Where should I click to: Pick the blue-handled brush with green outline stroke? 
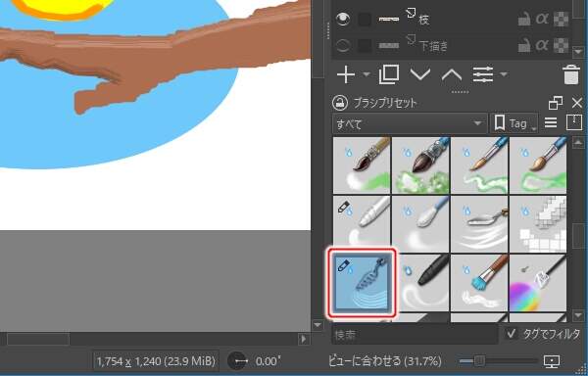538,165
